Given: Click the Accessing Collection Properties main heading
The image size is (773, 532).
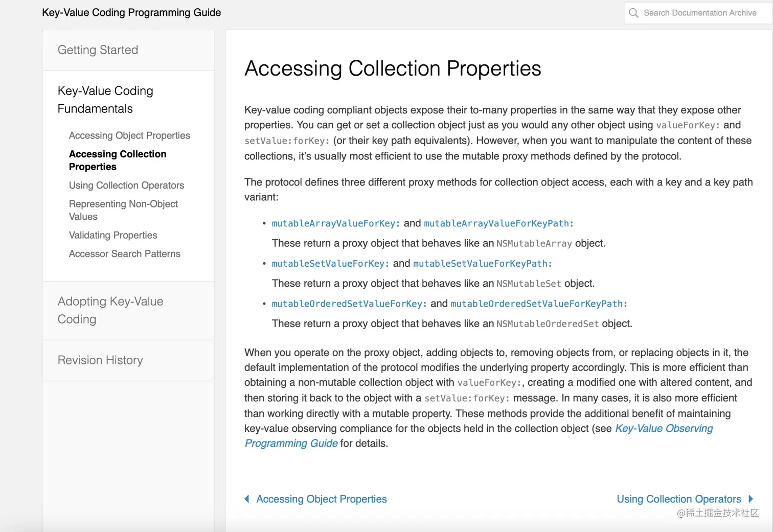Looking at the screenshot, I should (x=393, y=68).
